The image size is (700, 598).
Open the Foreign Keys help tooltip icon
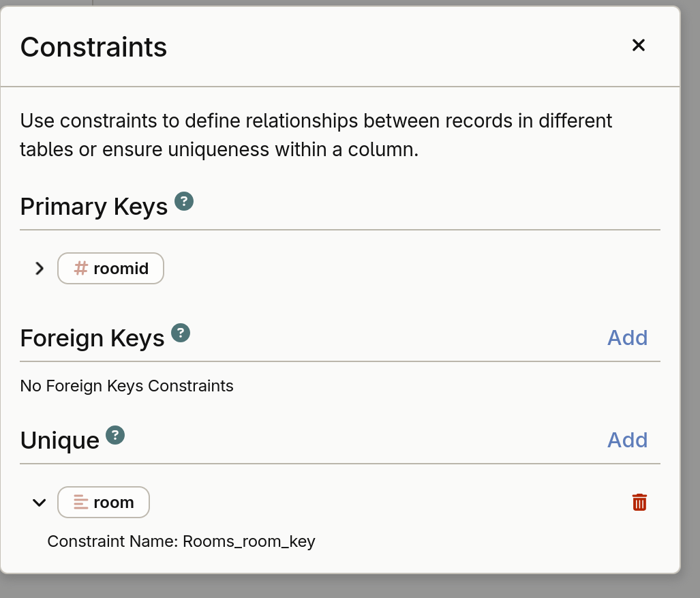tap(180, 333)
